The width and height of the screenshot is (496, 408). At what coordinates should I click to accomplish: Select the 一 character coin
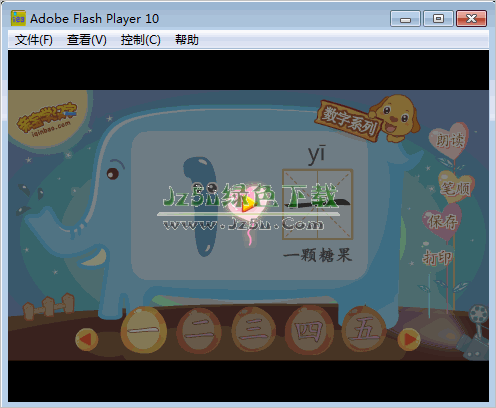(x=144, y=330)
